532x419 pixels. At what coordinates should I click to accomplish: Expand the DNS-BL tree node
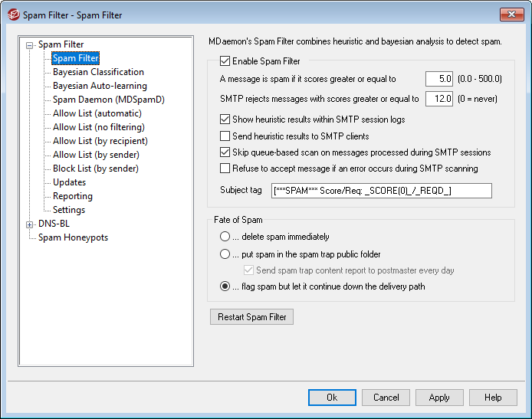(30, 224)
